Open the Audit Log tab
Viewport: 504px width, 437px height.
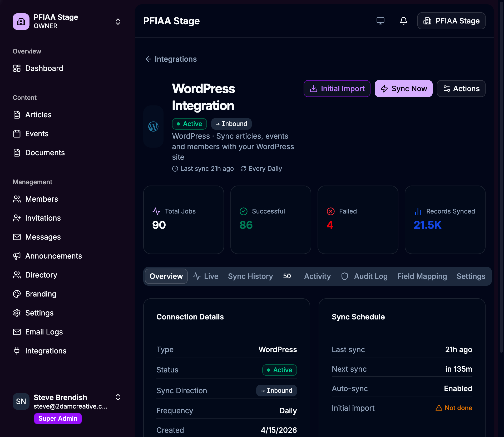pos(364,276)
